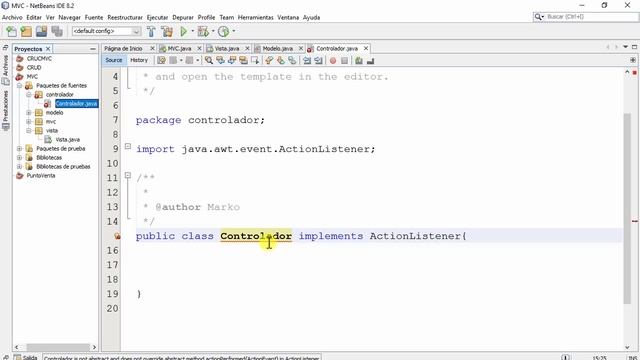Click the Save All toolbar icon
Viewport: 640px width, 360px height.
57,31
